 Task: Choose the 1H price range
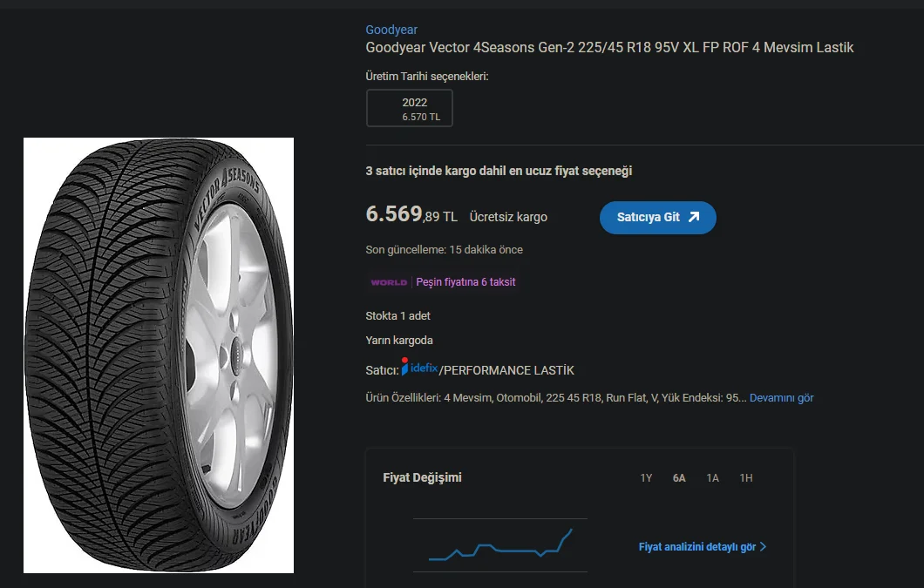pyautogui.click(x=746, y=478)
